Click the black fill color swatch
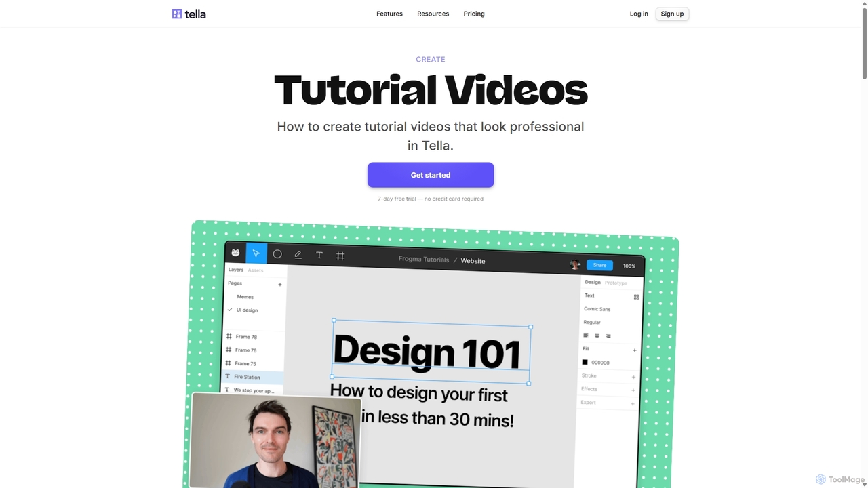Viewport: 868px width, 488px height. (585, 362)
